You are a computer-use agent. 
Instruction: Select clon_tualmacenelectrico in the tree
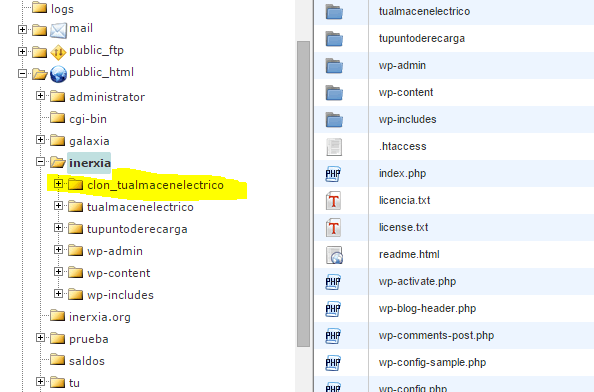point(155,185)
